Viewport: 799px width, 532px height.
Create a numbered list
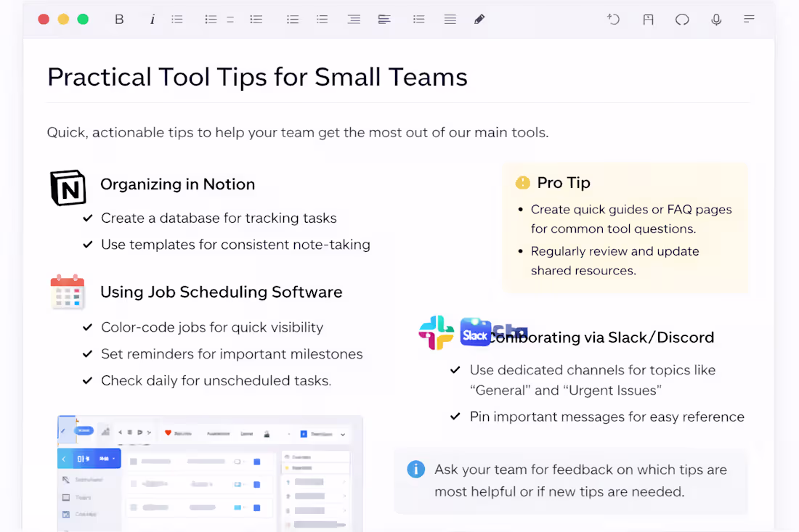pos(211,19)
